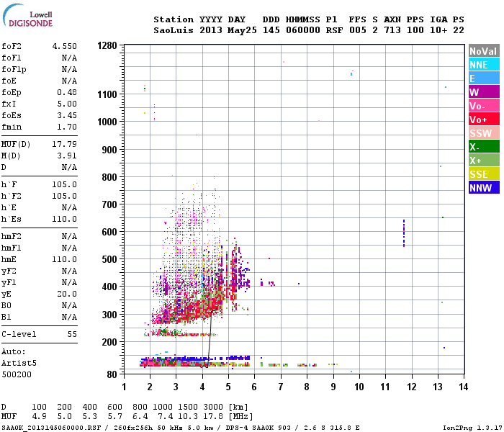Select the E direction legend swatch
The height and width of the screenshot is (432, 504).
point(484,78)
